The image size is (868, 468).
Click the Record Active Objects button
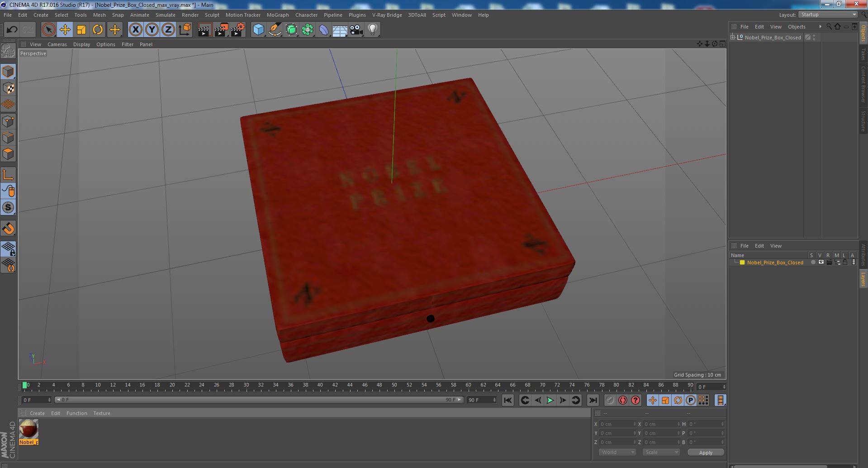[610, 400]
